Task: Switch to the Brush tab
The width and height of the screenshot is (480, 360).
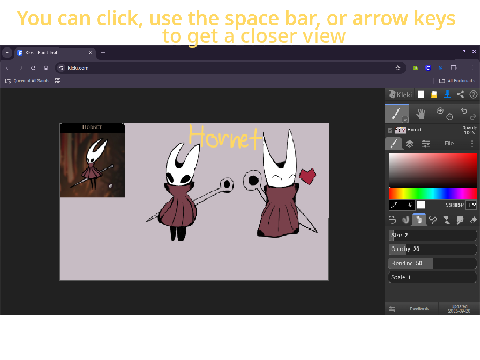Action: coord(394,143)
